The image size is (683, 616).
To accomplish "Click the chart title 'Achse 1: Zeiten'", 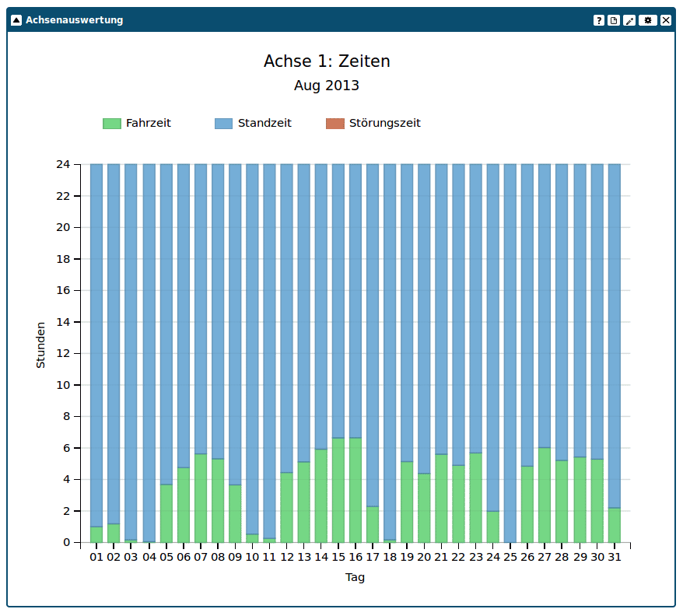I will pos(327,61).
